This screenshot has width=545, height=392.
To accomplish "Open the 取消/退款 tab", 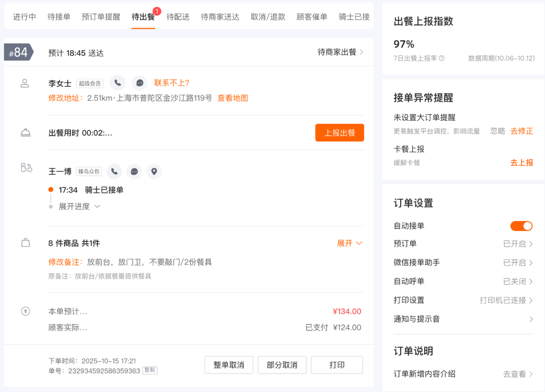I will [x=267, y=17].
